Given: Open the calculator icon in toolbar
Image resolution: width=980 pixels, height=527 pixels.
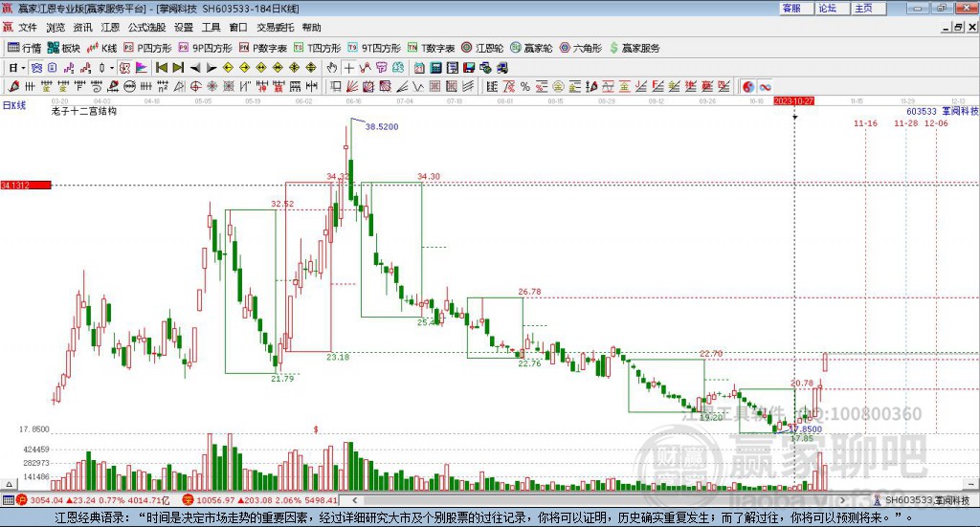Looking at the screenshot, I should pos(435,68).
